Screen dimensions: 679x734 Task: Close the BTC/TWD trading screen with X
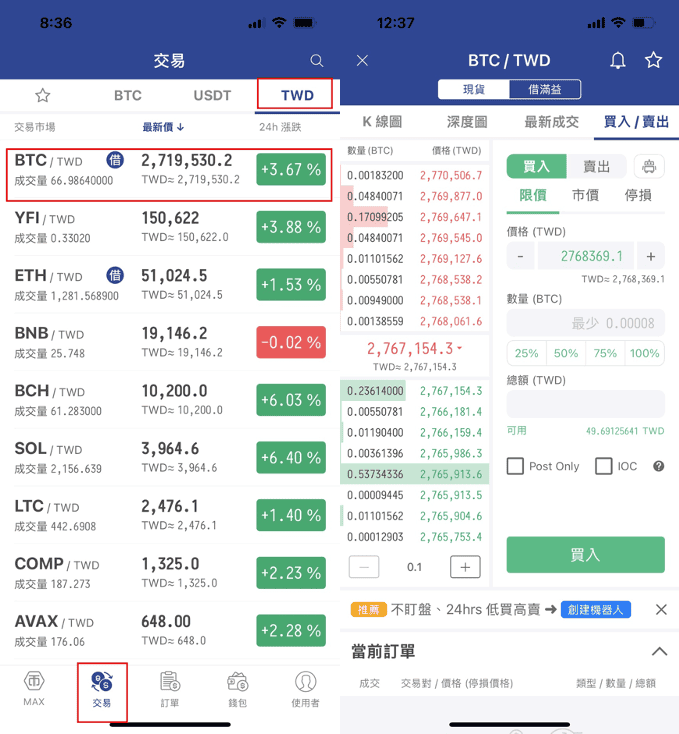(362, 60)
